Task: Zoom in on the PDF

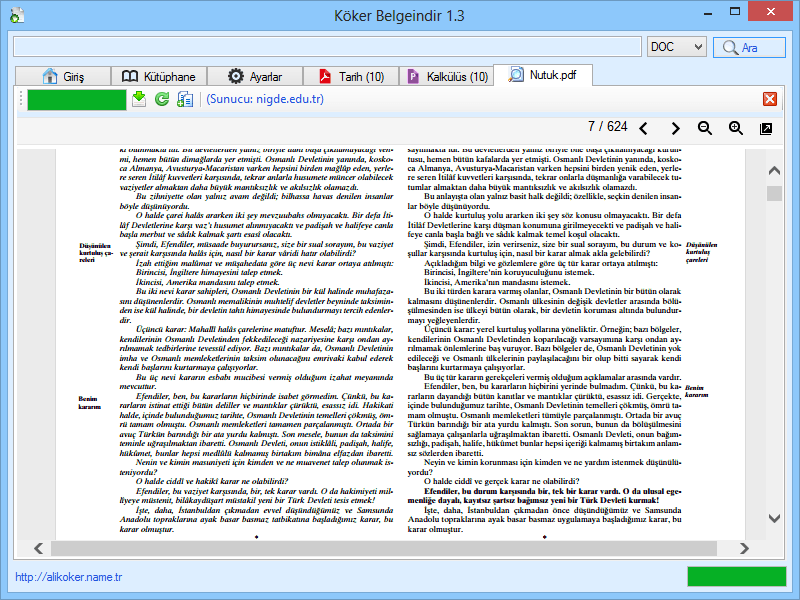Action: [x=736, y=128]
